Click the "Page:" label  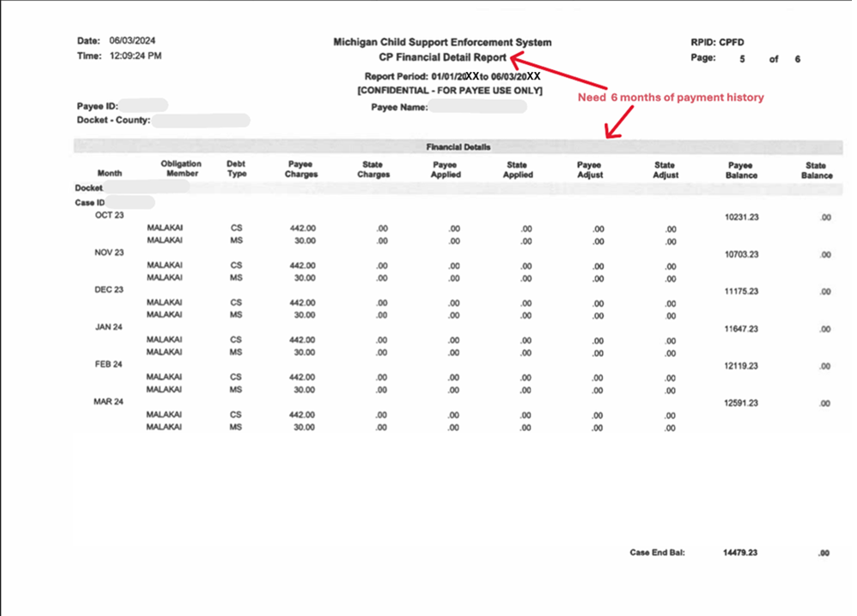(x=703, y=57)
